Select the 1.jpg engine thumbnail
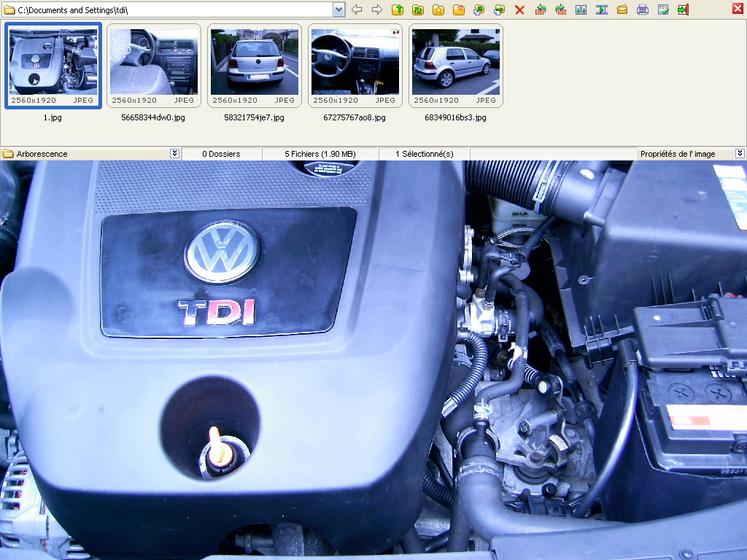The height and width of the screenshot is (560, 747). [x=53, y=66]
